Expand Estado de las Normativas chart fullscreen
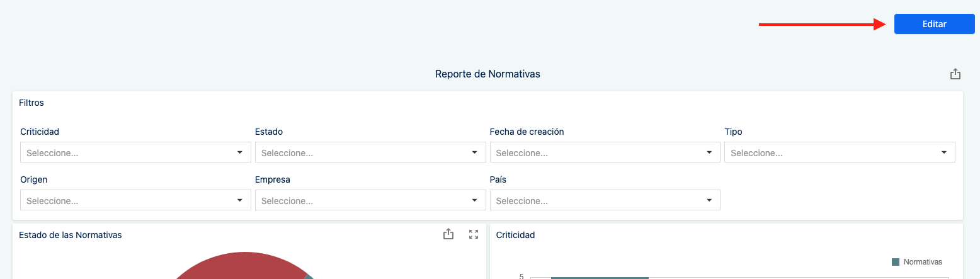This screenshot has width=980, height=279. pyautogui.click(x=474, y=234)
